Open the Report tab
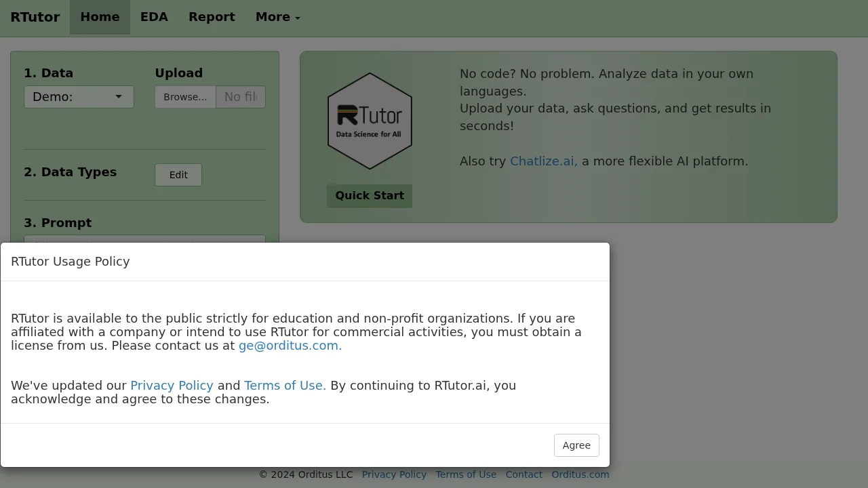 [x=212, y=17]
